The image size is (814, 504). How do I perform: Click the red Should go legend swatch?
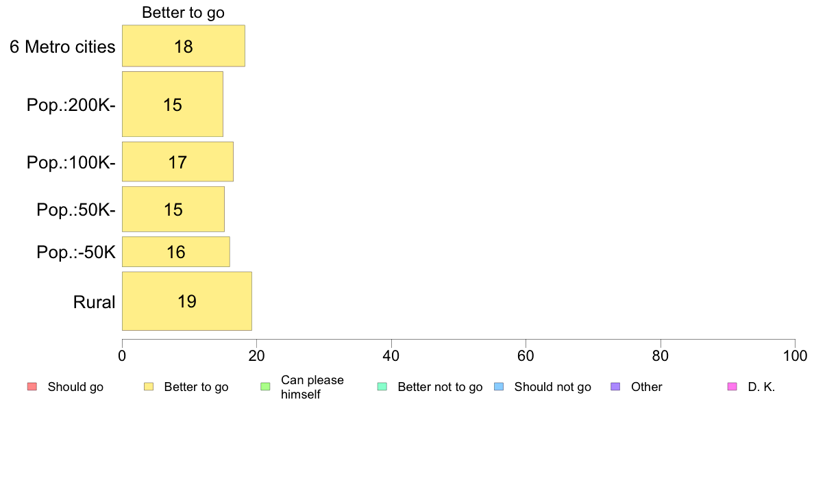point(32,387)
